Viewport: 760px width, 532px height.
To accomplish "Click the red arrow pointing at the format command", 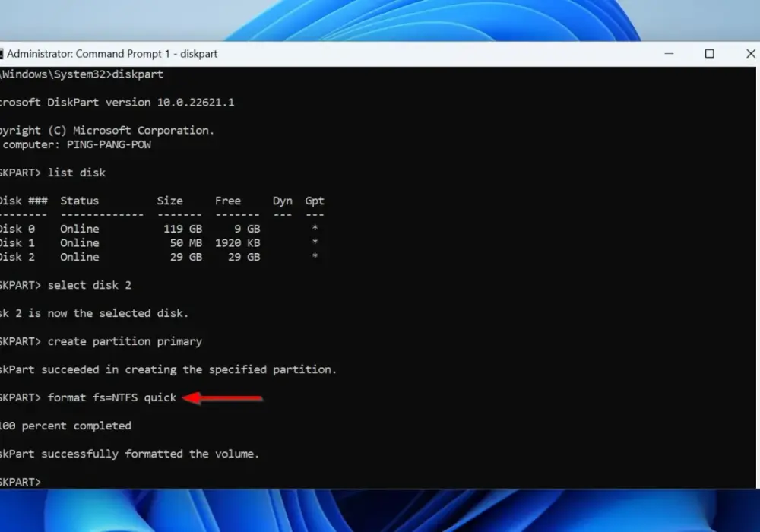I will [x=223, y=397].
